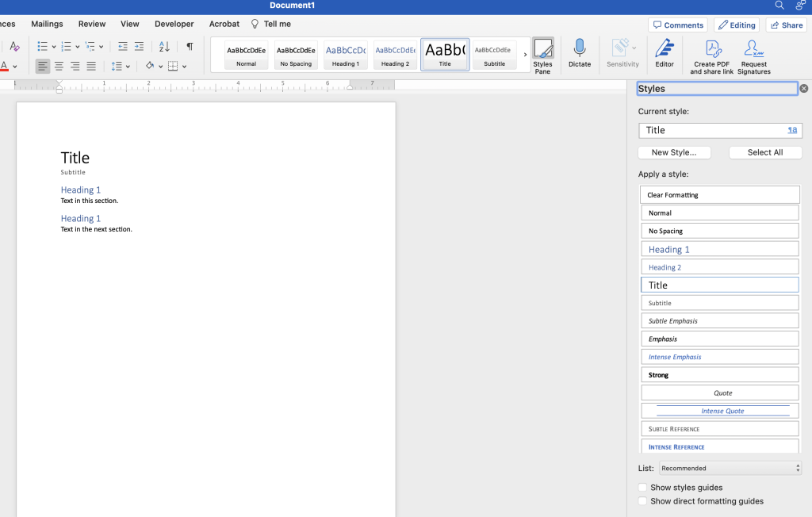Justify the paragraph text
This screenshot has width=812, height=517.
(x=91, y=66)
